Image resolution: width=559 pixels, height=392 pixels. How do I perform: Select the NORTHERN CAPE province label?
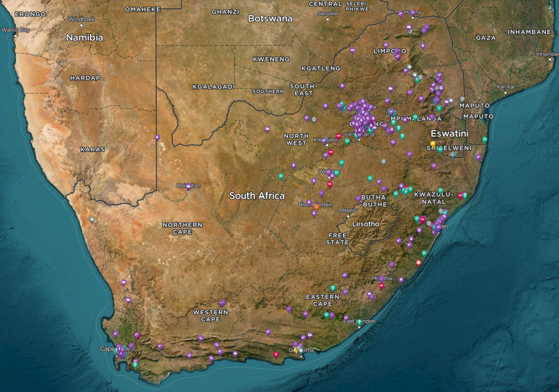182,228
